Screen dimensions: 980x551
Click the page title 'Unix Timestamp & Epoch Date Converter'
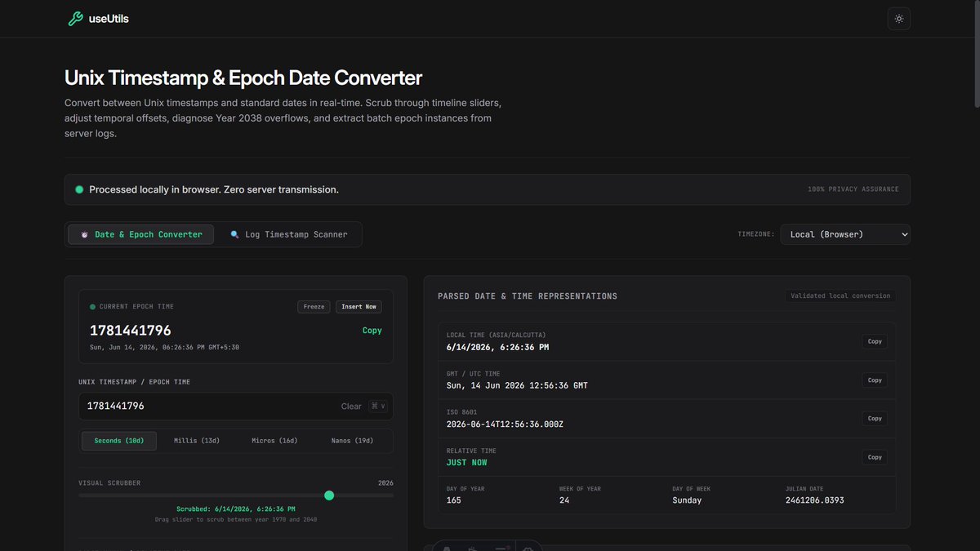pos(243,78)
